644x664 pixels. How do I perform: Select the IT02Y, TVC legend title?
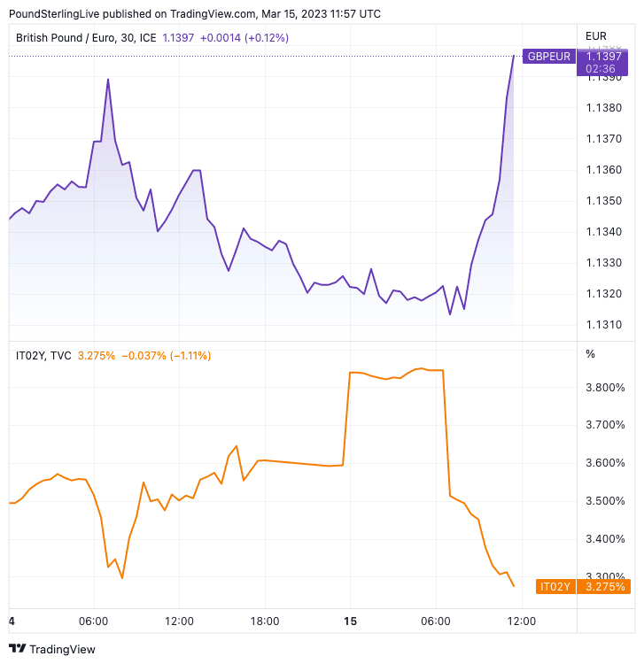44,356
